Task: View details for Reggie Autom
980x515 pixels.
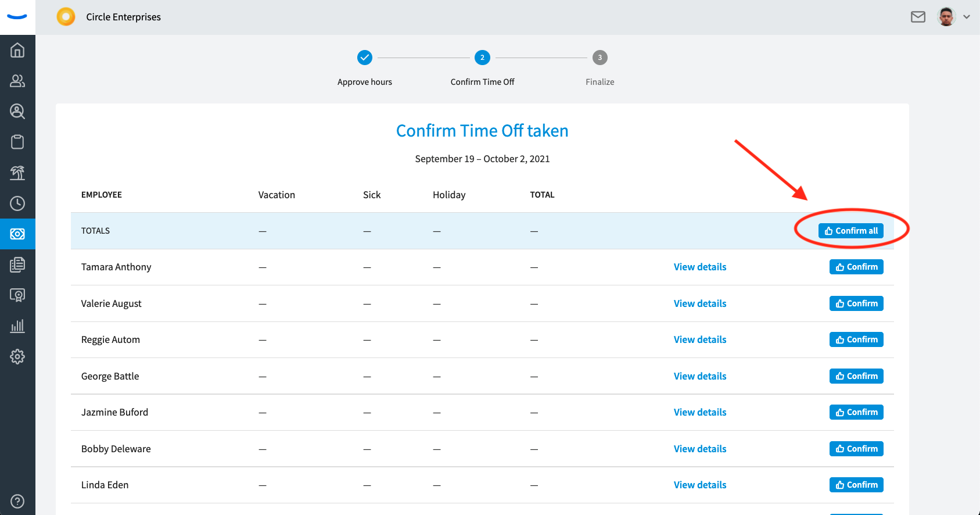Action: 700,339
